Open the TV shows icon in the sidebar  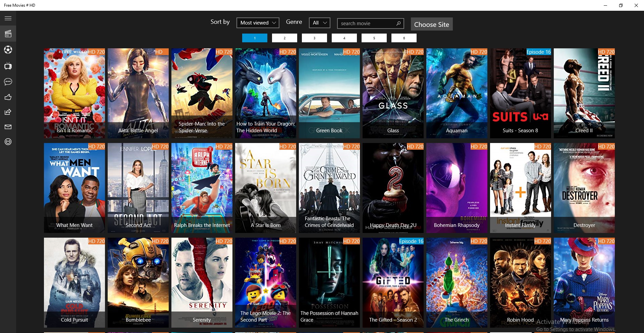(8, 66)
